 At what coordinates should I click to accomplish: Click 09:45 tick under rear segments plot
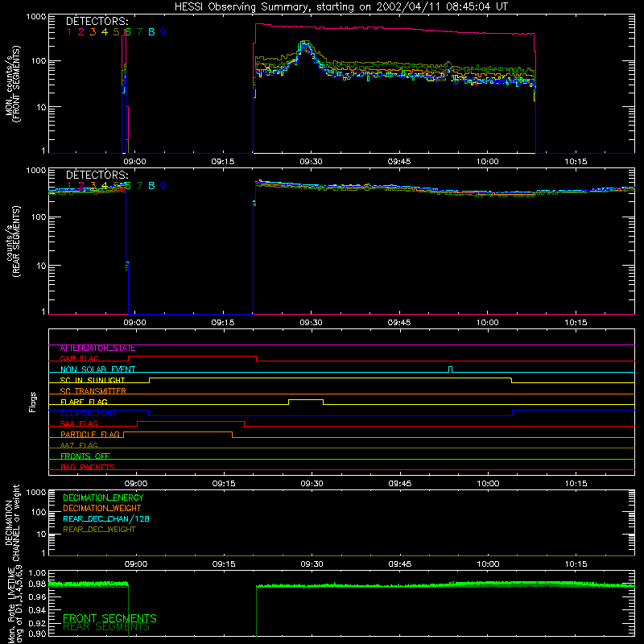click(399, 323)
